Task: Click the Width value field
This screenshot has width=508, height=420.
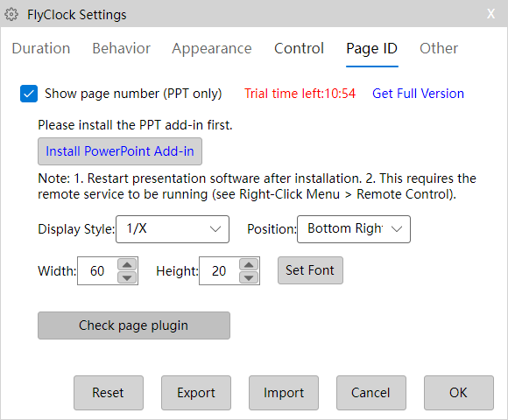Action: coord(97,271)
